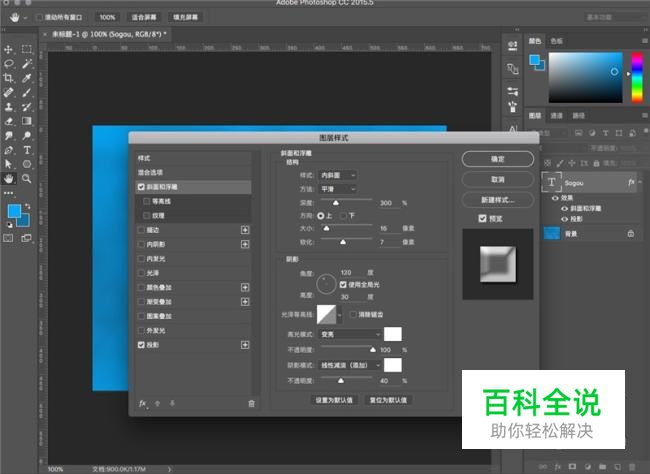Click the 设置为默认值 button
650x474 pixels.
click(334, 400)
